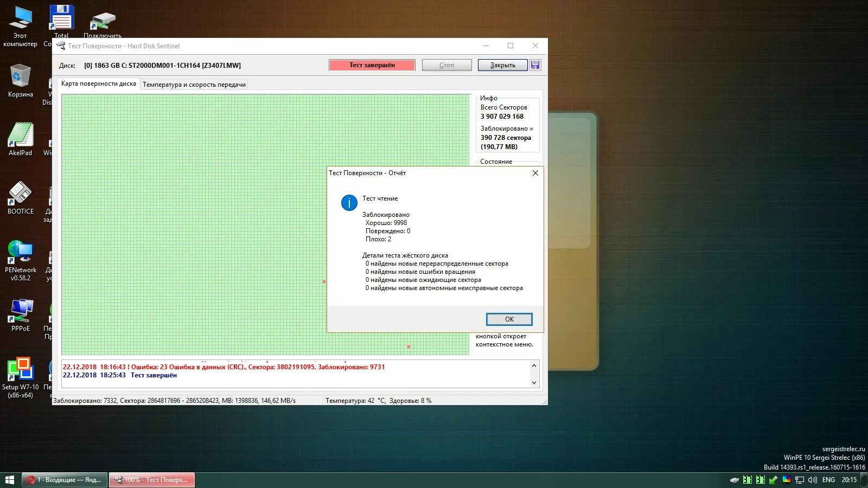Open the Корзина recycle bin icon
The width and height of the screenshot is (868, 488).
click(20, 80)
